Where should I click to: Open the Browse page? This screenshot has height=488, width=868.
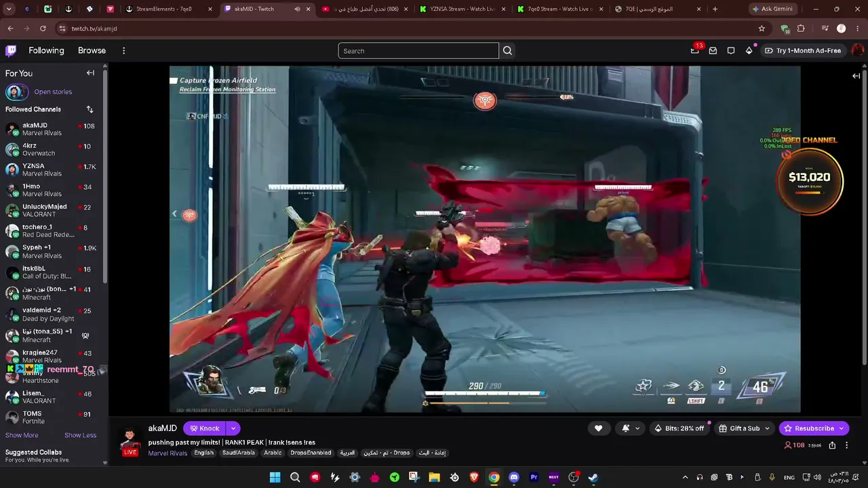(x=92, y=51)
